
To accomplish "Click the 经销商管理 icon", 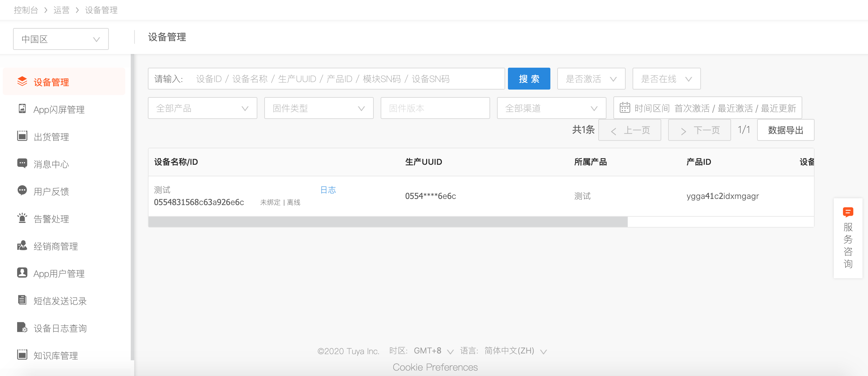I will (22, 245).
